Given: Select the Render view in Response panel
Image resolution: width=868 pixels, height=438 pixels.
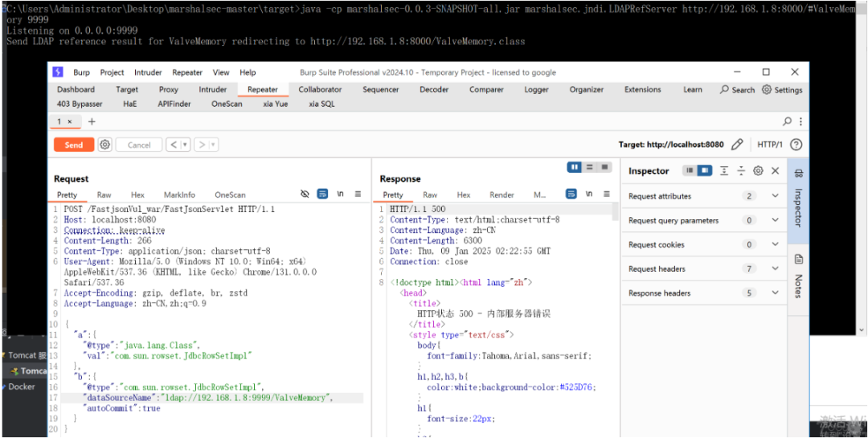Looking at the screenshot, I should click(502, 195).
